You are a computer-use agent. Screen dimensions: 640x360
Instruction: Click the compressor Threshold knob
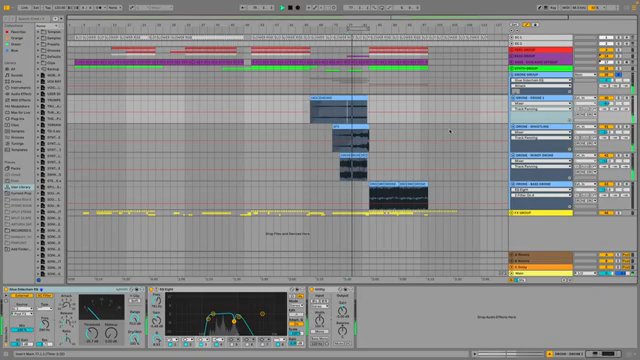pyautogui.click(x=92, y=333)
